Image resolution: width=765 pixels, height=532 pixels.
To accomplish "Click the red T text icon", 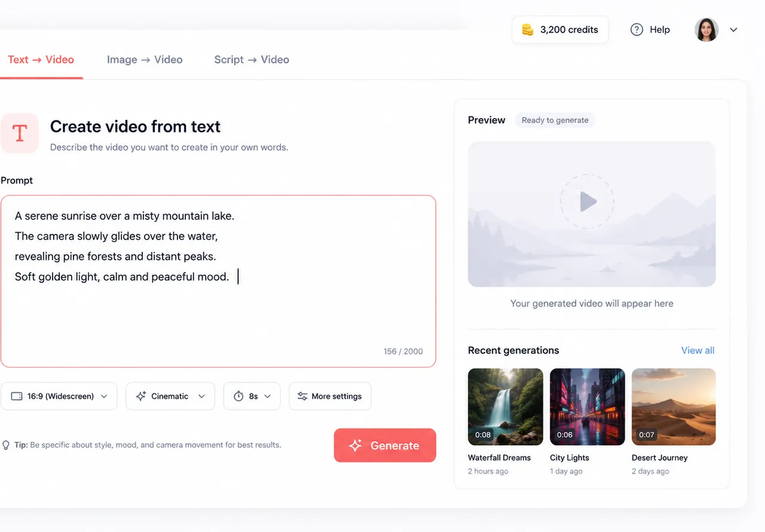I will 20,133.
